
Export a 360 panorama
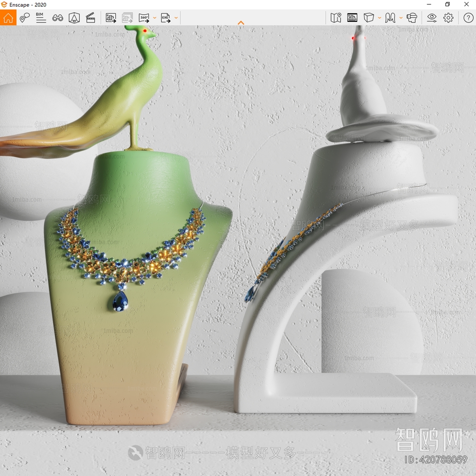[x=144, y=18]
